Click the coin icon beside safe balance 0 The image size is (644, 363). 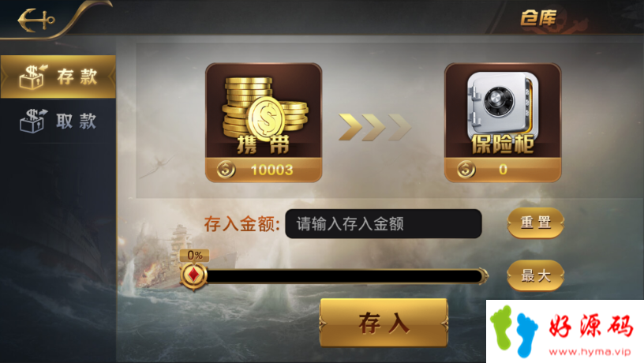point(466,169)
